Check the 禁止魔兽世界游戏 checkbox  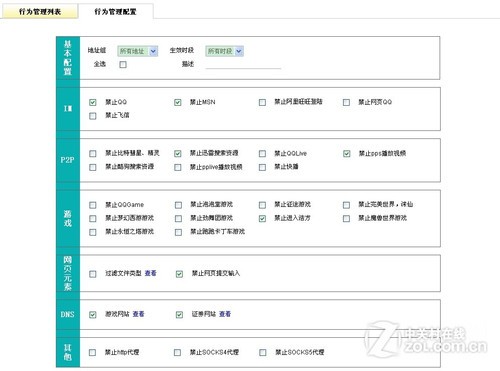346,218
